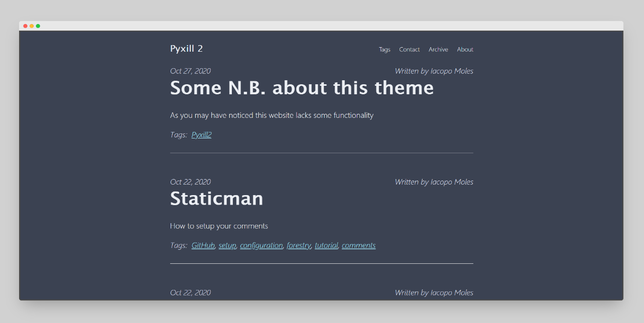Go to the Contact page
The height and width of the screenshot is (323, 644).
coord(410,50)
